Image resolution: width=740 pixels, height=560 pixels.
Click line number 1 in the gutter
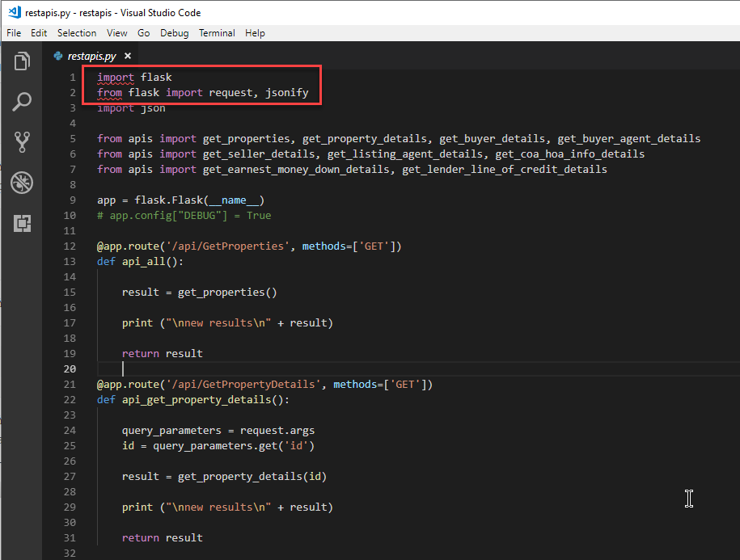click(x=73, y=78)
